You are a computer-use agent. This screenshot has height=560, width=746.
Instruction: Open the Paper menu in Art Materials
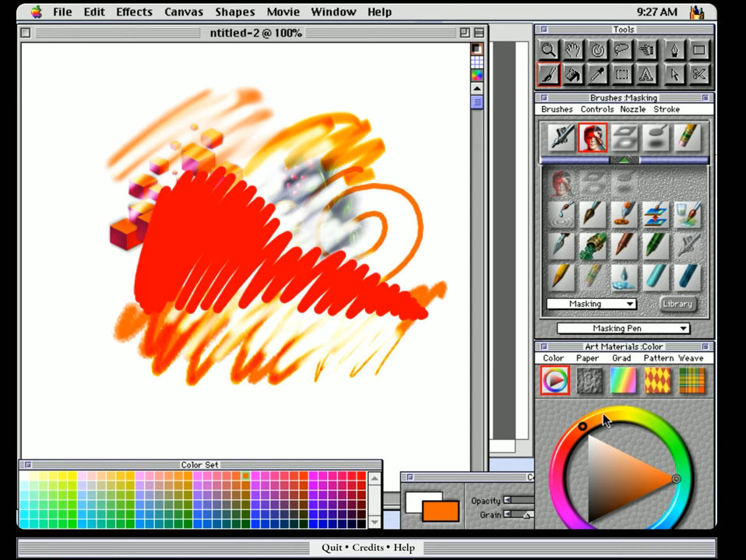pos(587,358)
